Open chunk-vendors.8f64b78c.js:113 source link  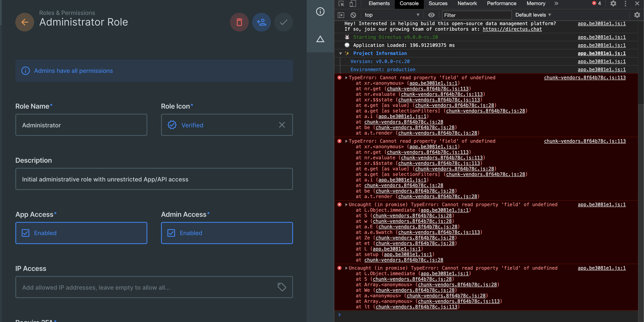click(585, 78)
